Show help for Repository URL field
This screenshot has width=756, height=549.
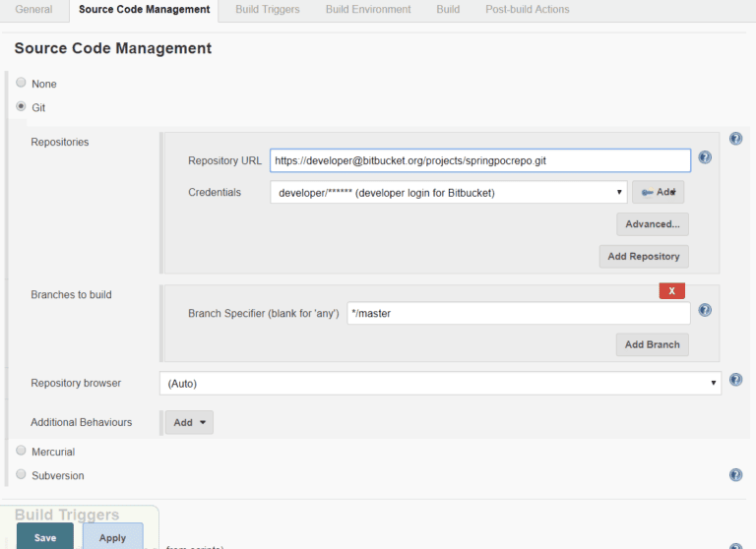[705, 157]
